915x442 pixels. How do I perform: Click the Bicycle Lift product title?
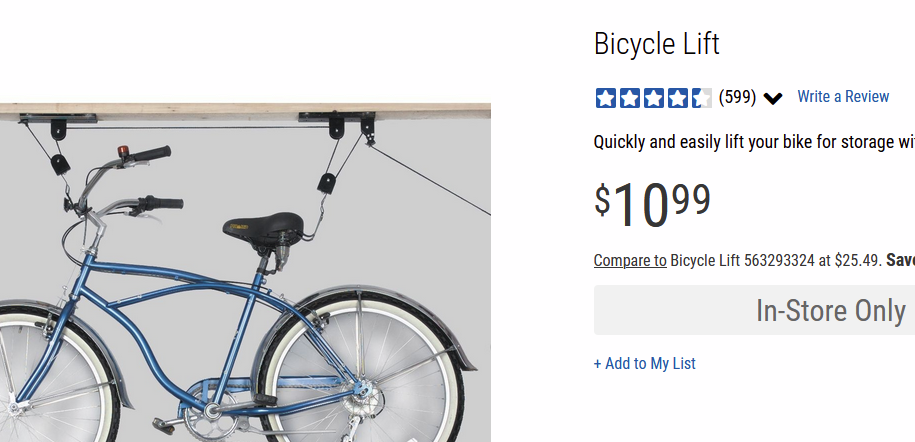click(656, 44)
